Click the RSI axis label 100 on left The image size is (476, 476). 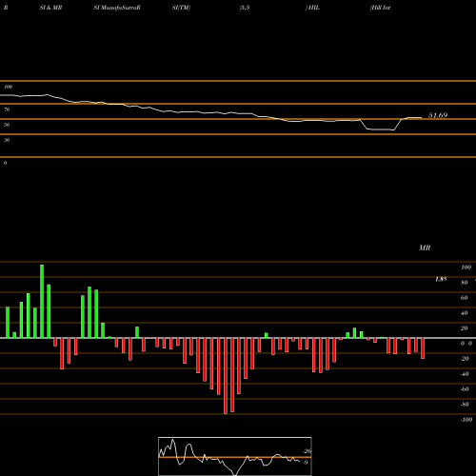tap(8, 87)
